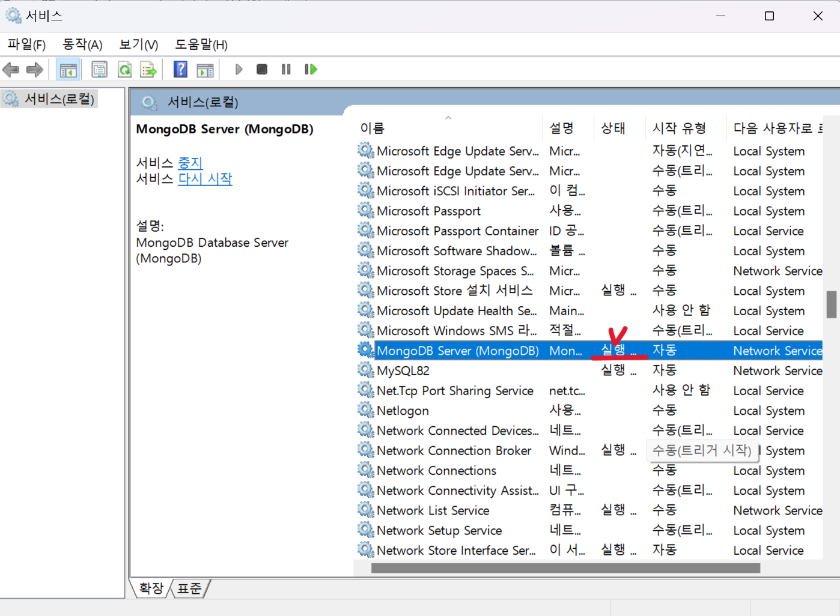The image size is (840, 616).
Task: Click the 중지 service link
Action: click(x=190, y=163)
